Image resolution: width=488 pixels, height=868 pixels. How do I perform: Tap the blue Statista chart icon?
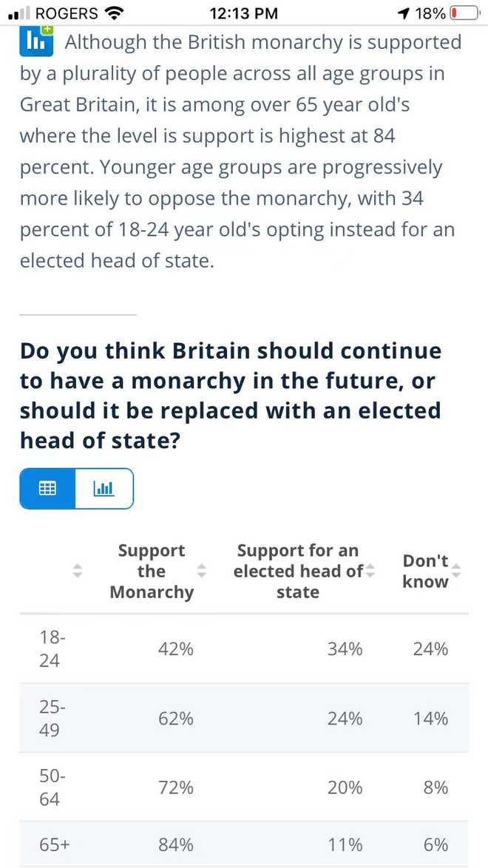tap(36, 41)
